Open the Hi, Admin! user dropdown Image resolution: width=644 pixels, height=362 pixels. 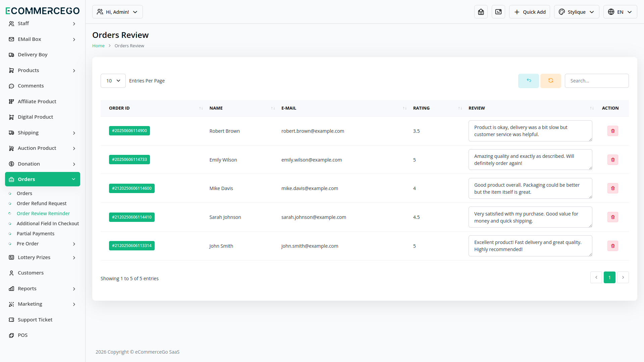point(117,12)
